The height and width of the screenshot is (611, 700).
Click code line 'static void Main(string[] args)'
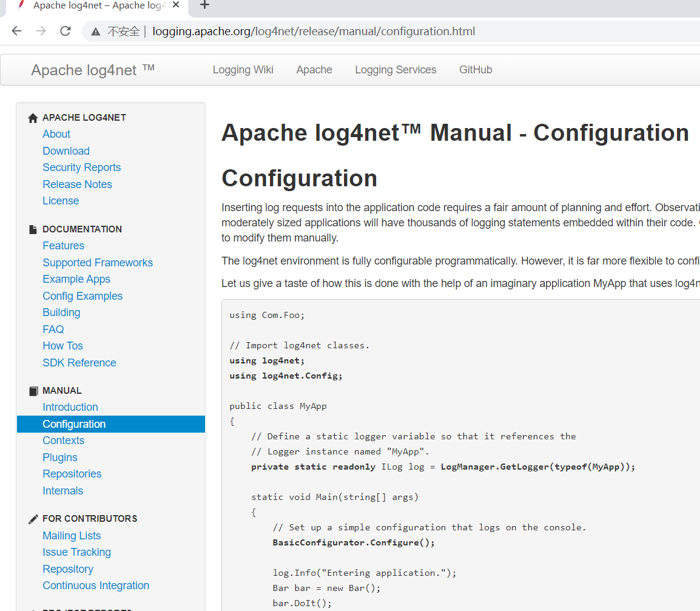pos(335,498)
